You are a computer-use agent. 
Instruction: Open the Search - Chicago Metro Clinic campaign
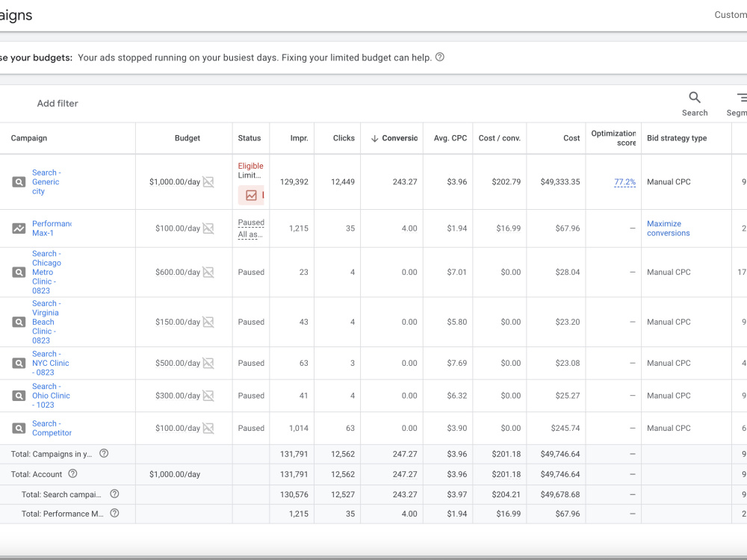coord(46,272)
